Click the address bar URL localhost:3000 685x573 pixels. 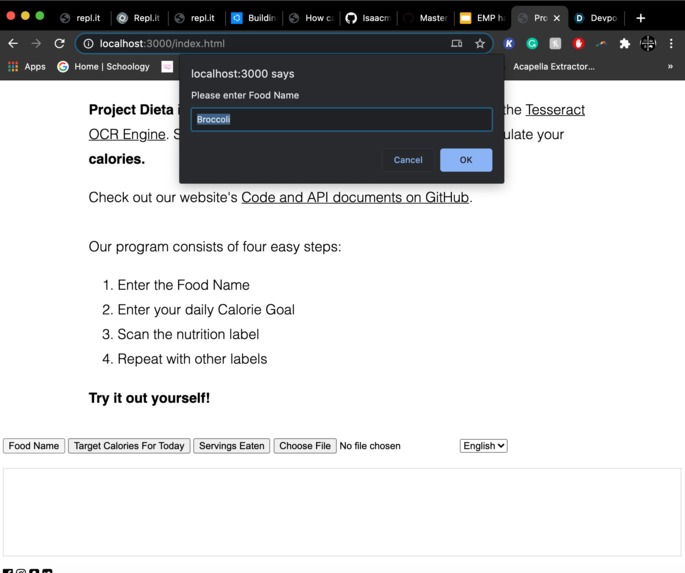(x=162, y=44)
